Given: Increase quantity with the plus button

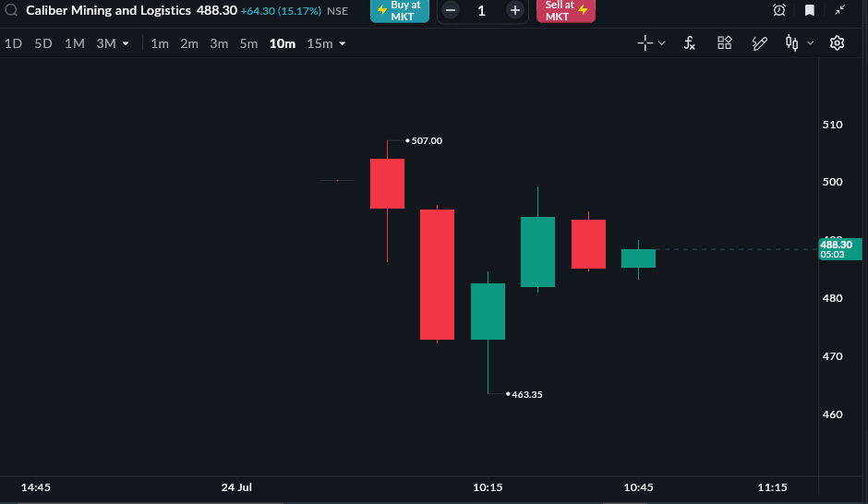Looking at the screenshot, I should pyautogui.click(x=515, y=10).
